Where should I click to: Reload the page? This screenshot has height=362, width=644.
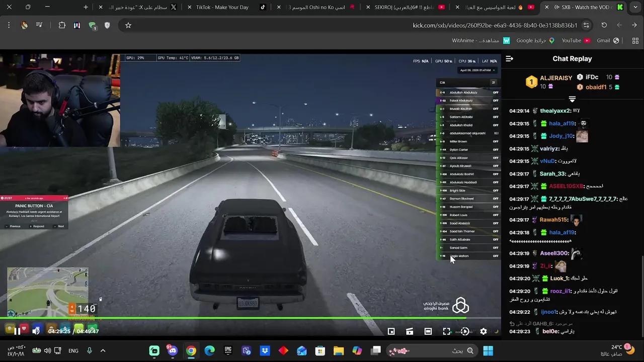coord(604,25)
